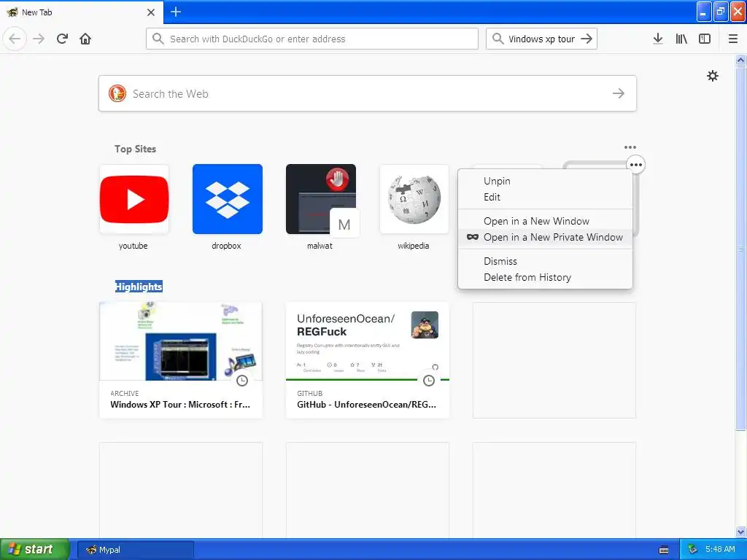Screen dimensions: 747x560
Task: Open the Top Sites section options menu
Action: click(630, 147)
